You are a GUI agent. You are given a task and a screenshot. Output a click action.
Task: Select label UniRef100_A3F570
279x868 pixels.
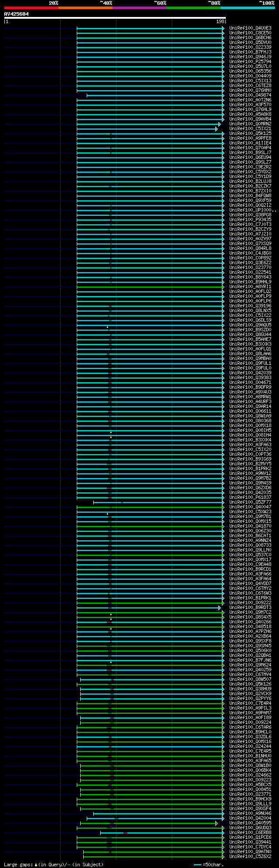[250, 105]
